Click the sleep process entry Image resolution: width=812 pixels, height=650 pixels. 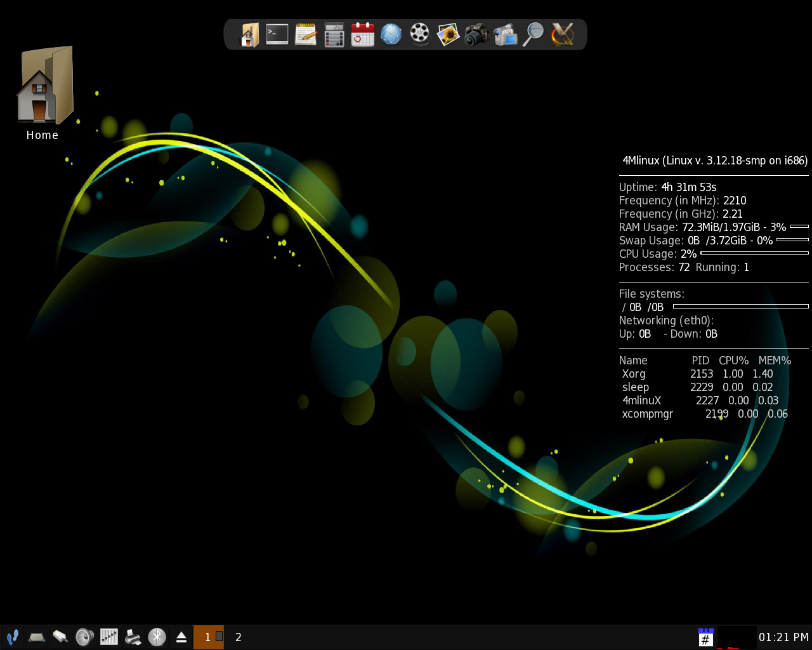pos(697,387)
